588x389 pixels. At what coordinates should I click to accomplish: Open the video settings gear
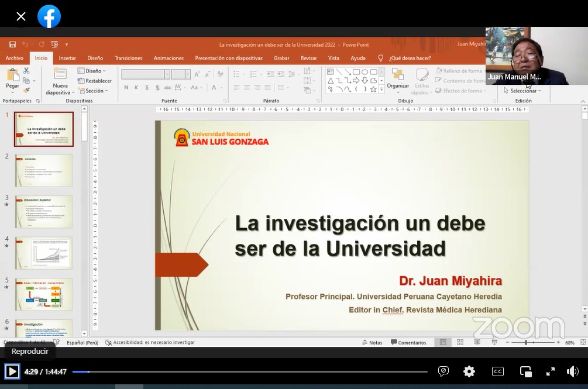(x=469, y=371)
